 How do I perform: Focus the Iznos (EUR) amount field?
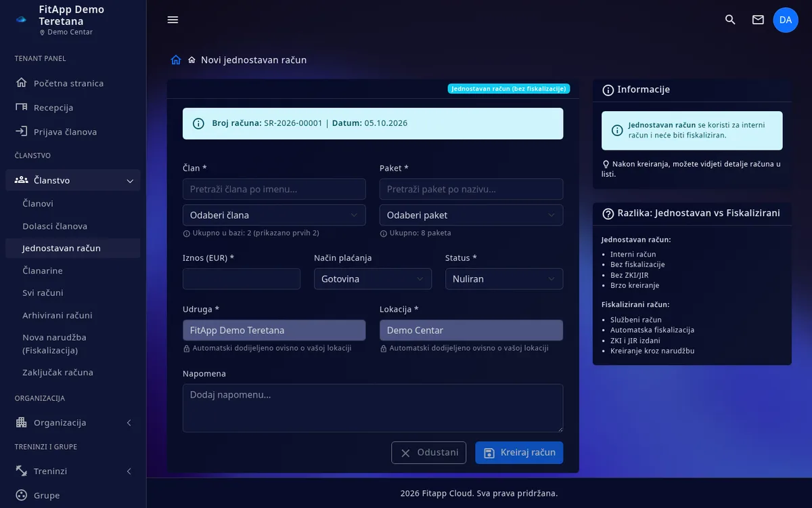(x=242, y=278)
